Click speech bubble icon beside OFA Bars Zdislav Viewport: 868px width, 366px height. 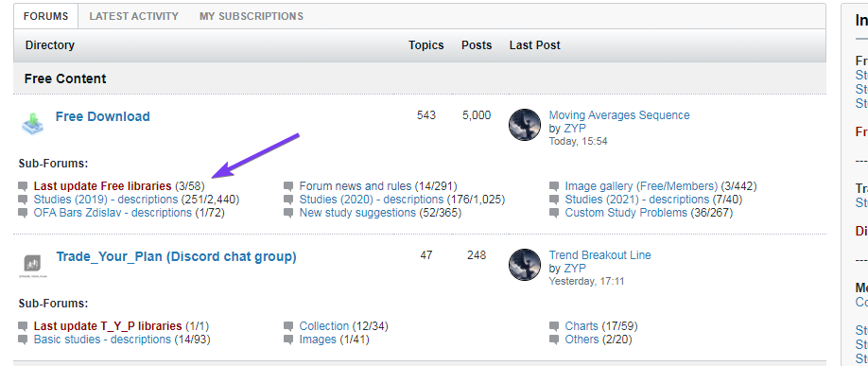click(x=23, y=213)
